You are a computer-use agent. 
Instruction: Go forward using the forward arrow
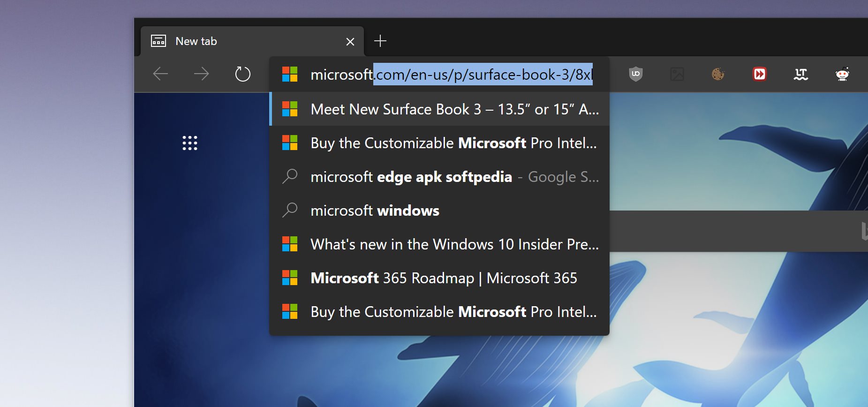(x=201, y=74)
